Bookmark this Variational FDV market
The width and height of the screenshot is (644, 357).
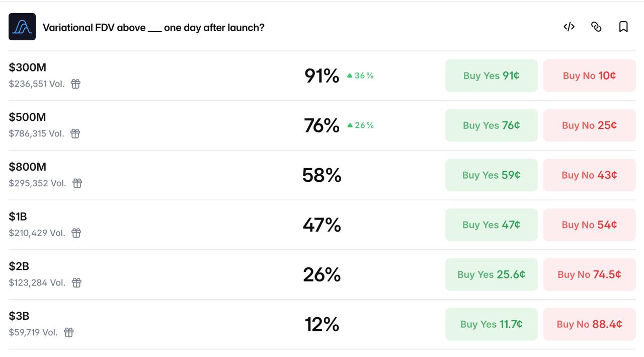[623, 27]
